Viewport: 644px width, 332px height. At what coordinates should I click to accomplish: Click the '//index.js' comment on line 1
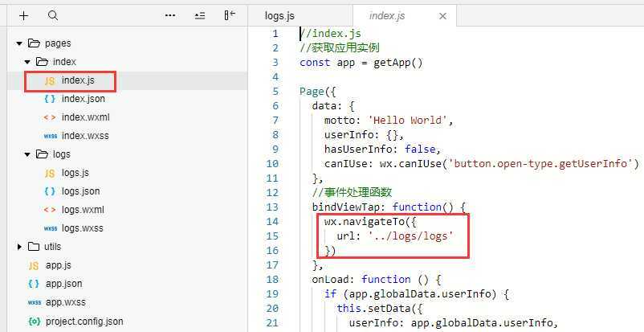coord(331,33)
